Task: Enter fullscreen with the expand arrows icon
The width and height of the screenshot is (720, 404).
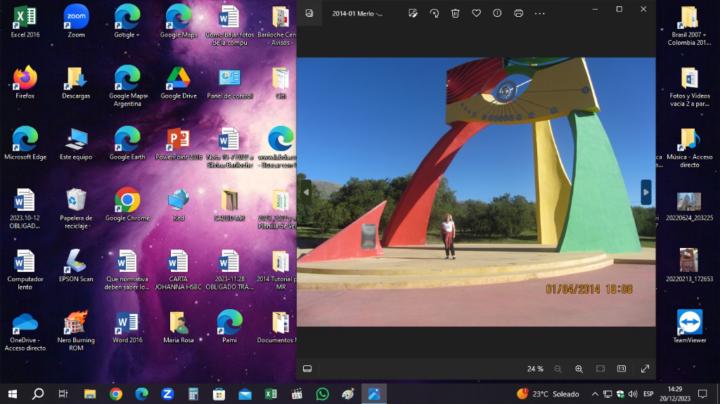Action: click(645, 369)
